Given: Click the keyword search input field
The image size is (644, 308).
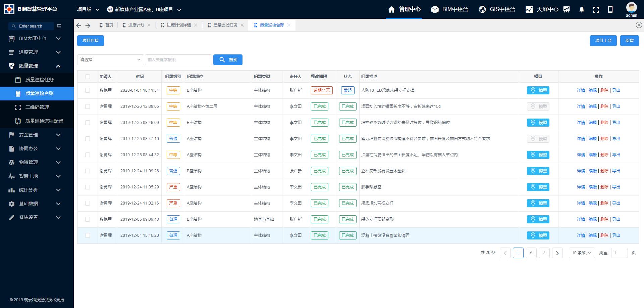Looking at the screenshot, I should click(x=178, y=60).
